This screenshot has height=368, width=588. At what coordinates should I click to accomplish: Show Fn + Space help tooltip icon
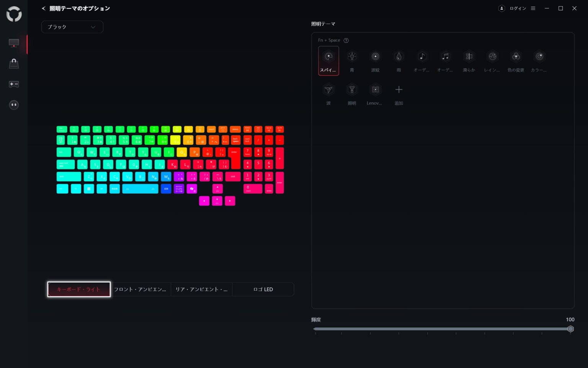(346, 40)
